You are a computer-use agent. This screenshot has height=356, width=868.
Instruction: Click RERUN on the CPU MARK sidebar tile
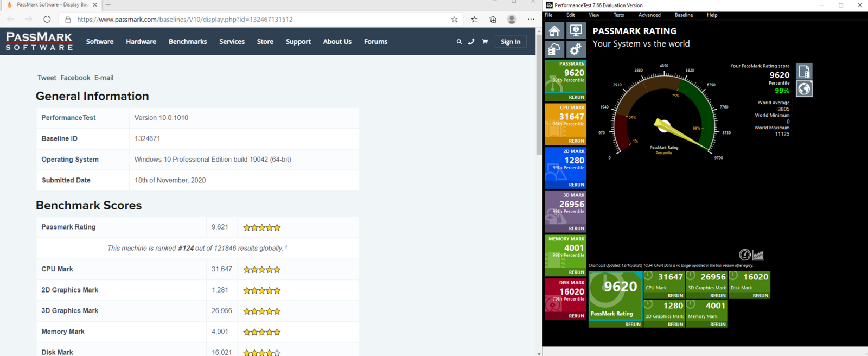576,141
